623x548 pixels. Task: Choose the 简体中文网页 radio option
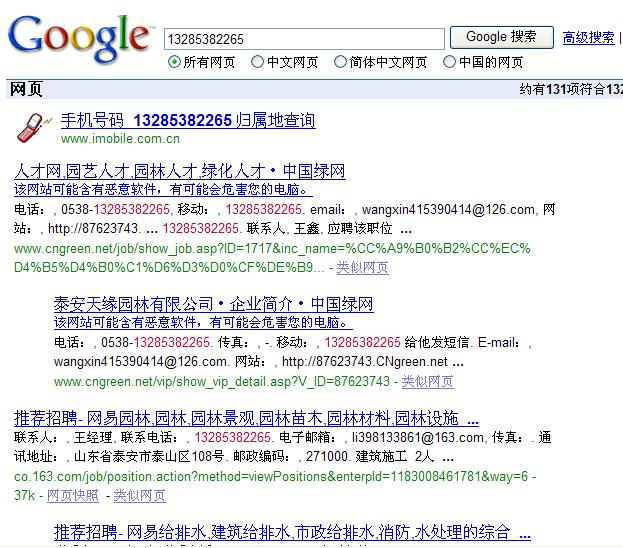click(342, 62)
